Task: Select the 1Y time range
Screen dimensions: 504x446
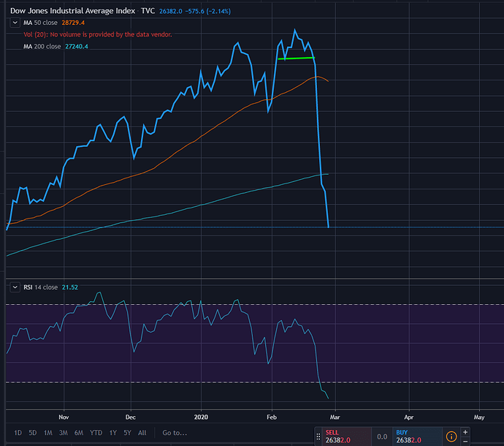Action: [112, 433]
